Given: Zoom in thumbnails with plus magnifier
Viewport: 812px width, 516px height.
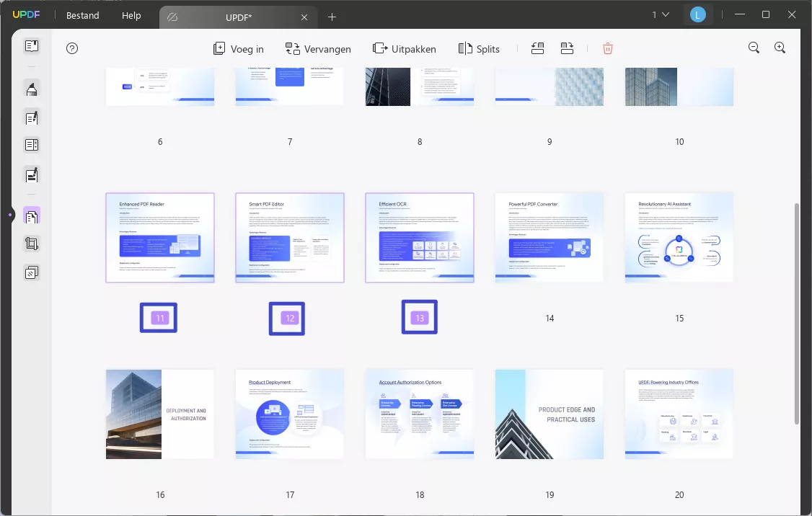Looking at the screenshot, I should pyautogui.click(x=780, y=48).
